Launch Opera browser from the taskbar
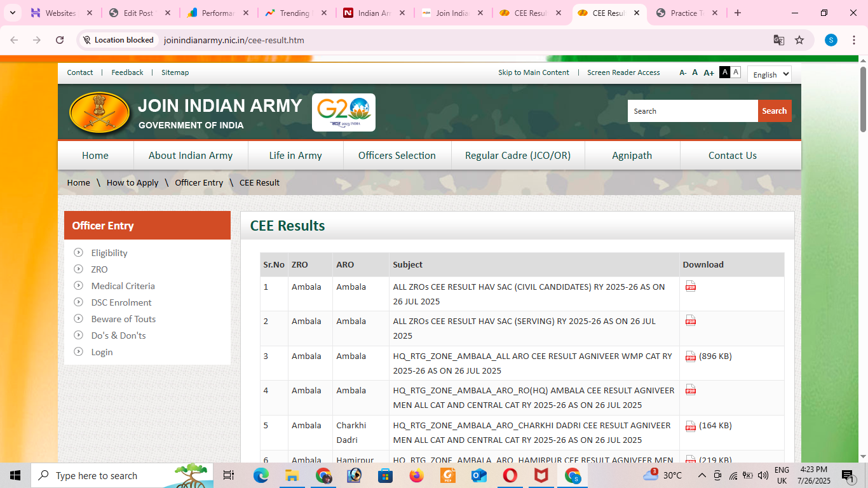The width and height of the screenshot is (868, 488). (510, 475)
